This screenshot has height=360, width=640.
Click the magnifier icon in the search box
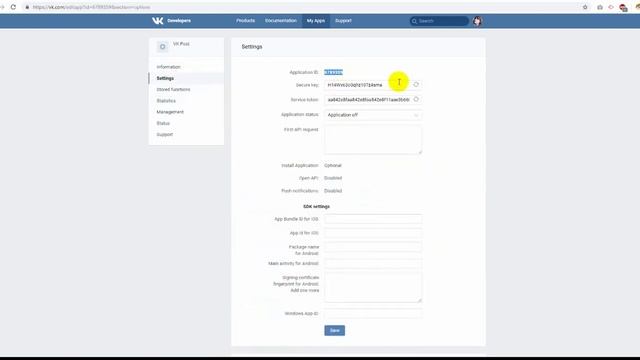pos(414,21)
